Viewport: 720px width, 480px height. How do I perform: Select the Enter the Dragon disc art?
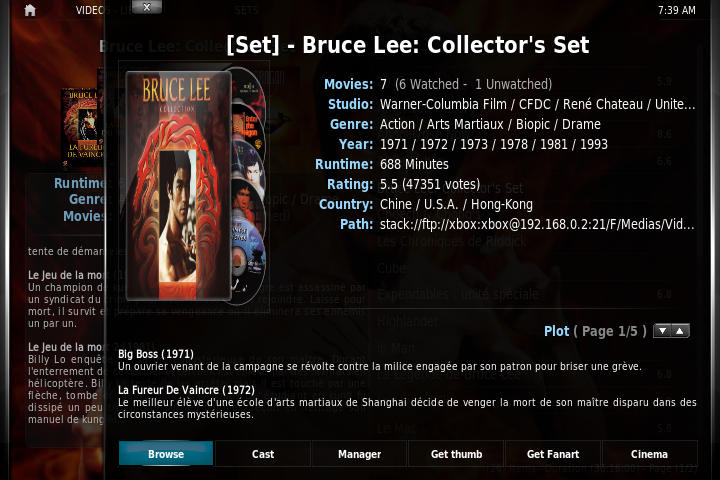(x=249, y=122)
